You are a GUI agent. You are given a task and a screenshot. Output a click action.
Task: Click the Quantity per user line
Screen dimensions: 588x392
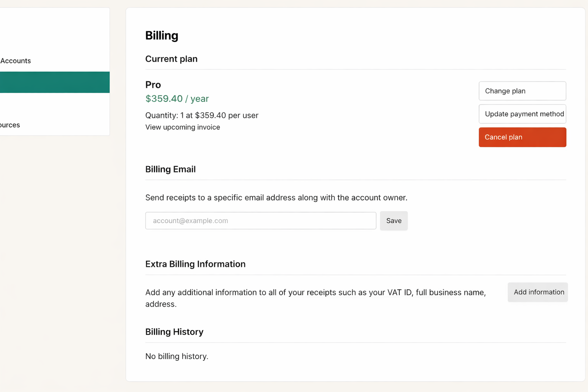(x=202, y=116)
